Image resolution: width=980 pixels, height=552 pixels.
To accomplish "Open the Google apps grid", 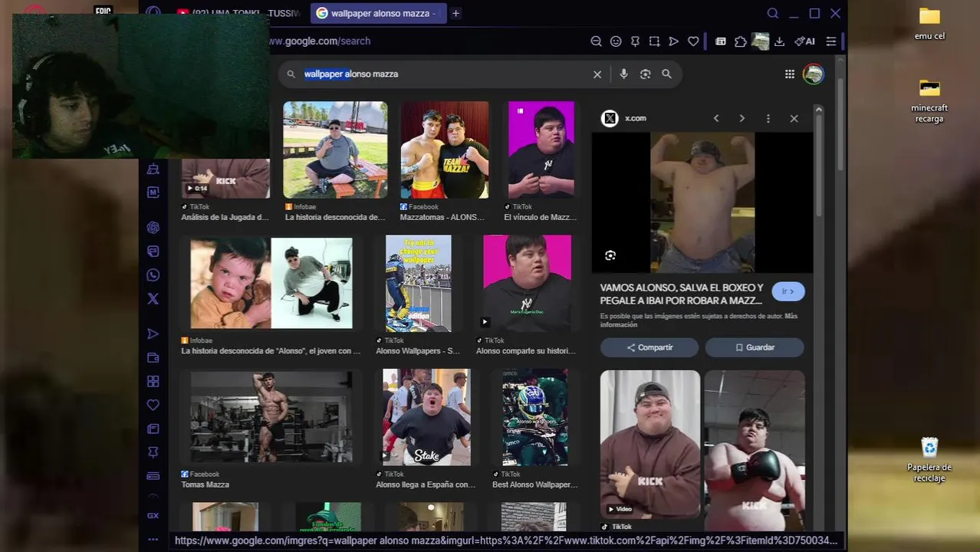I will click(790, 74).
